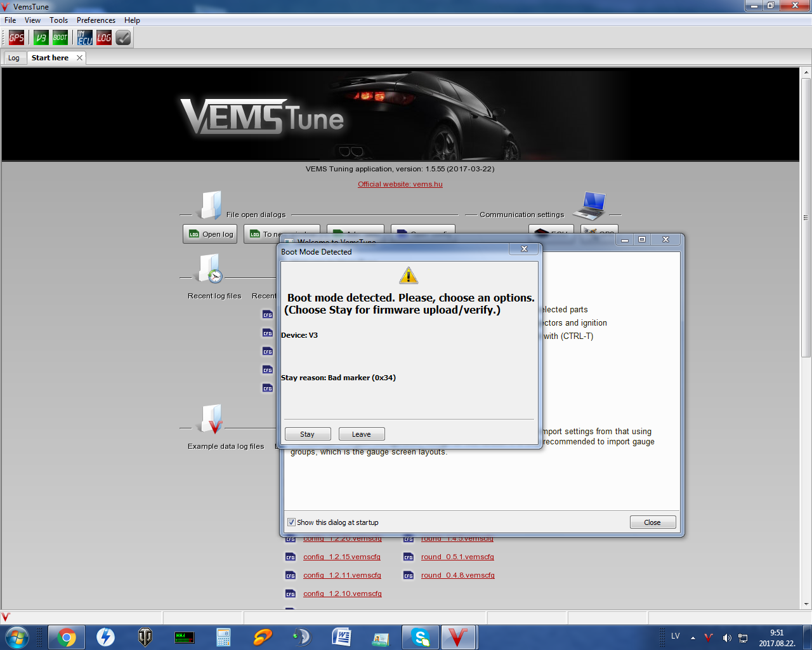Open Microsoft Word from the taskbar

(x=341, y=637)
